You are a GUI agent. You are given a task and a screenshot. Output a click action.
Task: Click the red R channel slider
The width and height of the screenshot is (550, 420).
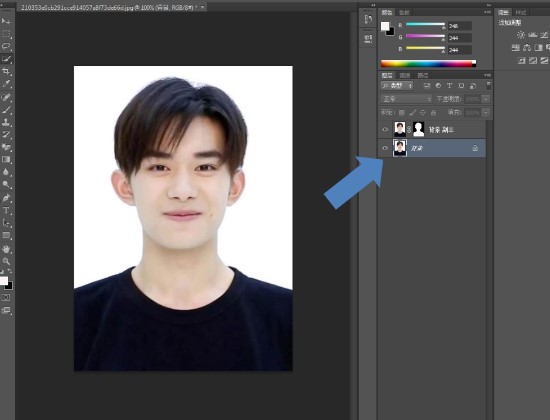coord(425,25)
